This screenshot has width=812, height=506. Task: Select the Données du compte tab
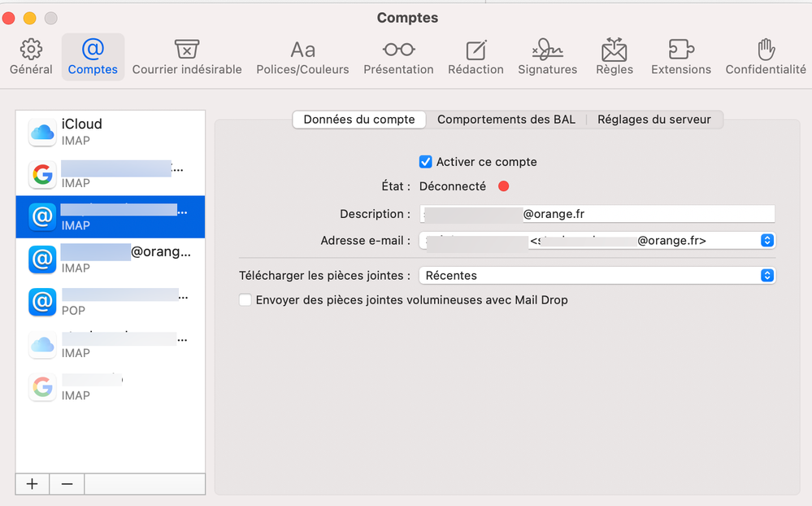359,120
